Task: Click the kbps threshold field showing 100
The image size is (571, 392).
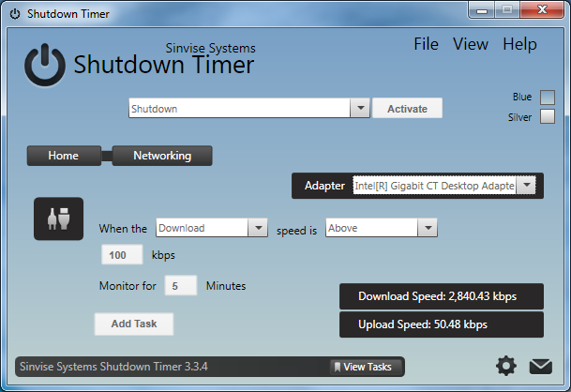Action: click(x=122, y=255)
